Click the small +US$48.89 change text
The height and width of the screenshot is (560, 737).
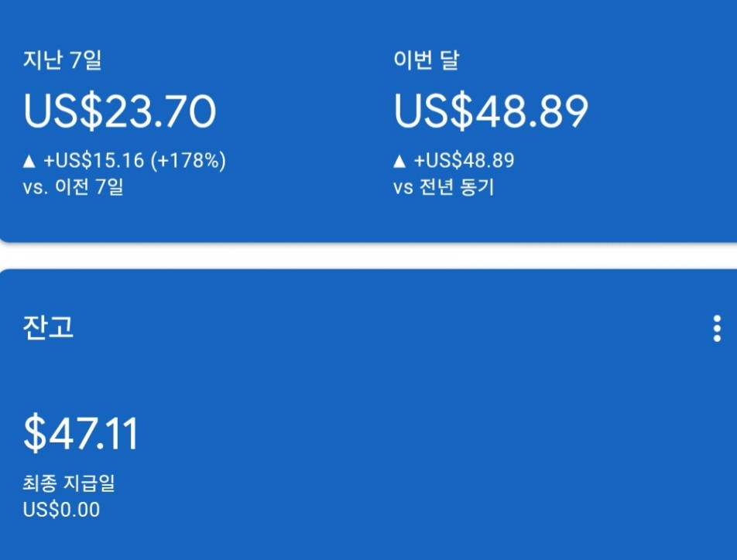(464, 161)
